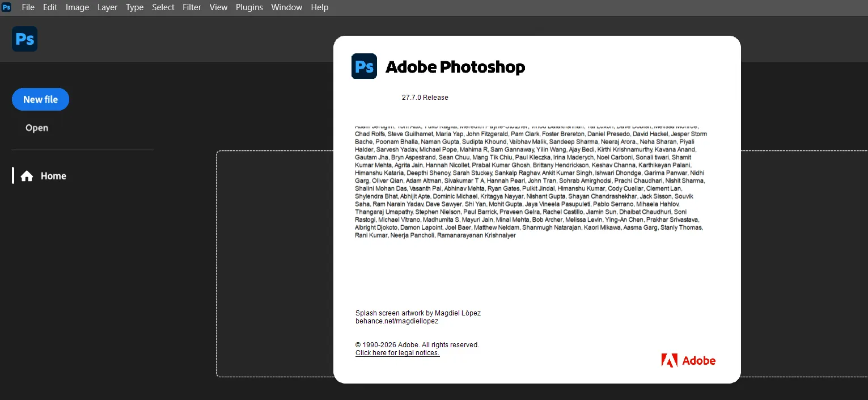Open the Image menu
The image size is (868, 400).
77,7
